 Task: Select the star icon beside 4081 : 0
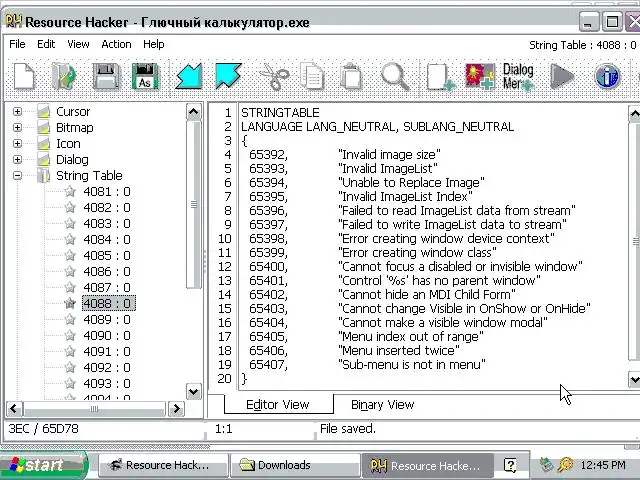[70, 191]
